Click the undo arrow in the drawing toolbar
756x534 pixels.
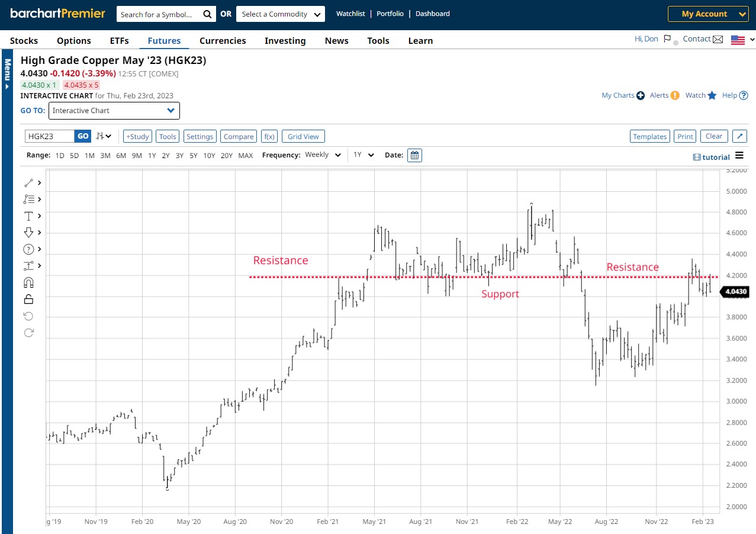click(x=28, y=316)
